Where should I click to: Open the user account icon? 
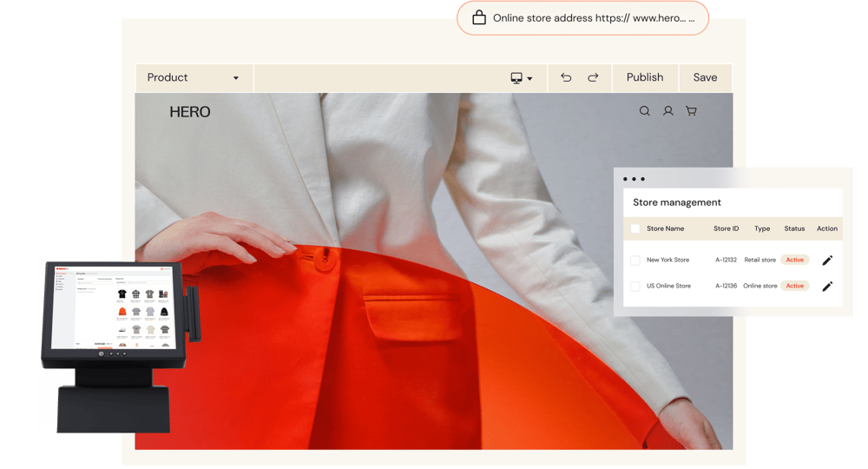668,111
